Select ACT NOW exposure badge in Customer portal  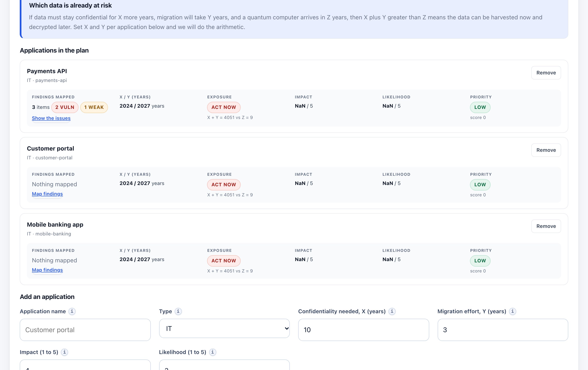point(224,185)
